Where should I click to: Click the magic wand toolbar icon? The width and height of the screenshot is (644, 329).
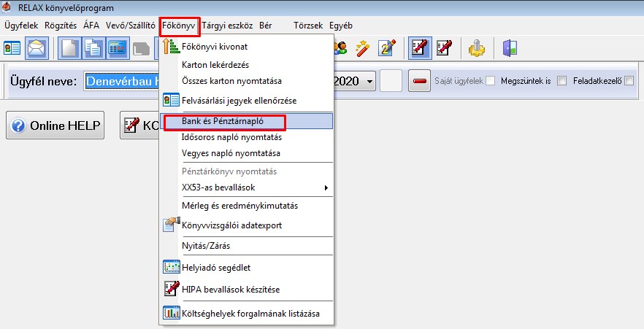click(x=363, y=48)
